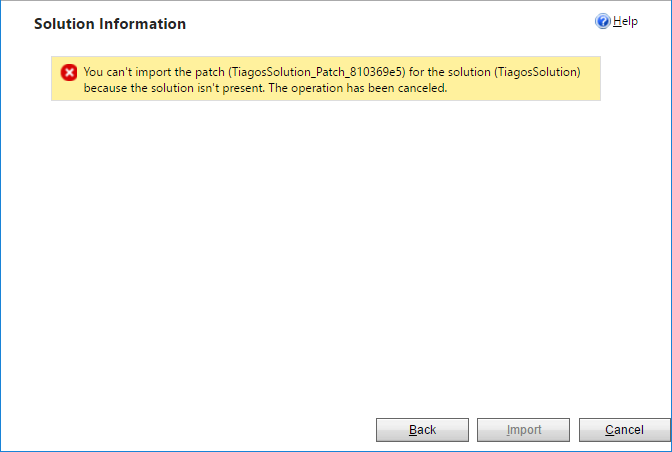Click the greyed-out Import button
This screenshot has height=452, width=672.
tap(523, 430)
